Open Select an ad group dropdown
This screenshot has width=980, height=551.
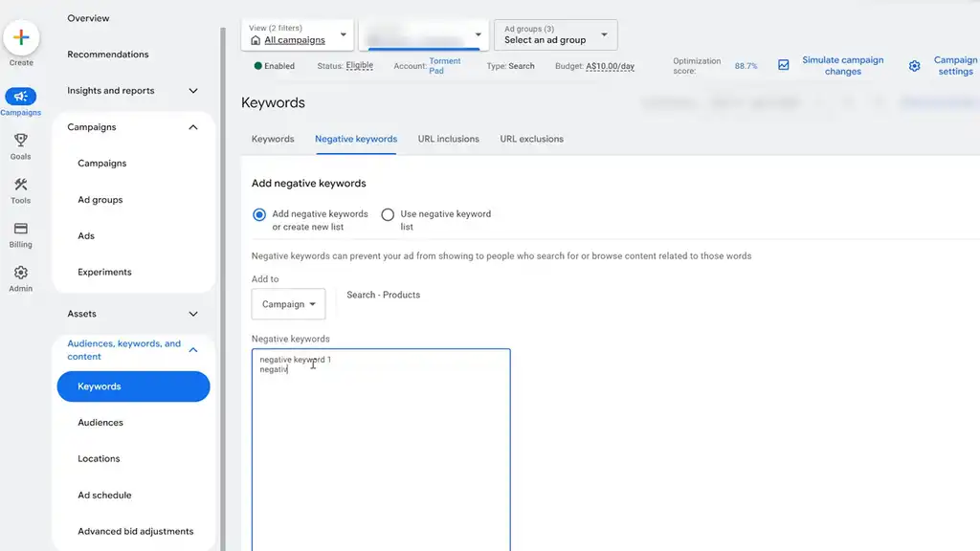point(556,34)
